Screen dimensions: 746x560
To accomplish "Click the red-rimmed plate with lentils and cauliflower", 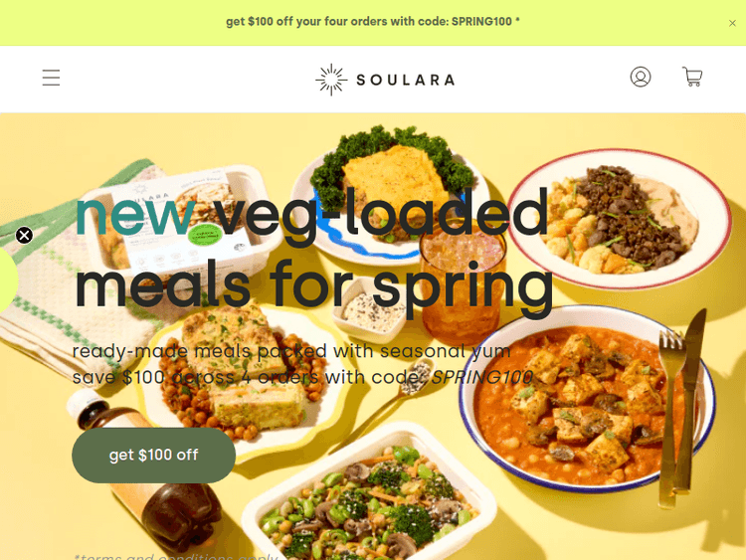I will 620,219.
